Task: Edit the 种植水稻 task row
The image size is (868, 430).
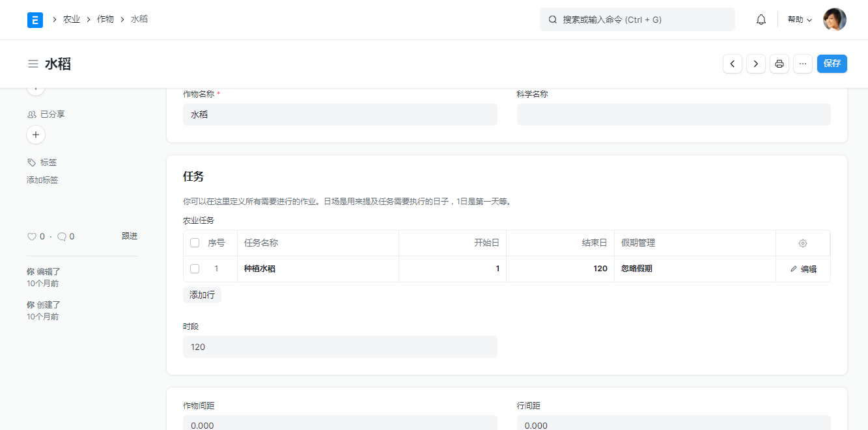Action: (803, 269)
